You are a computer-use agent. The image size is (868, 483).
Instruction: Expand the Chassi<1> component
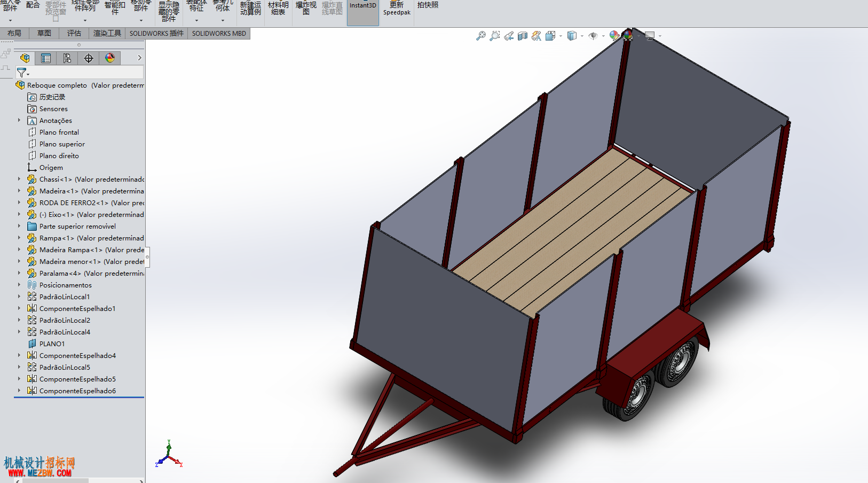point(19,179)
